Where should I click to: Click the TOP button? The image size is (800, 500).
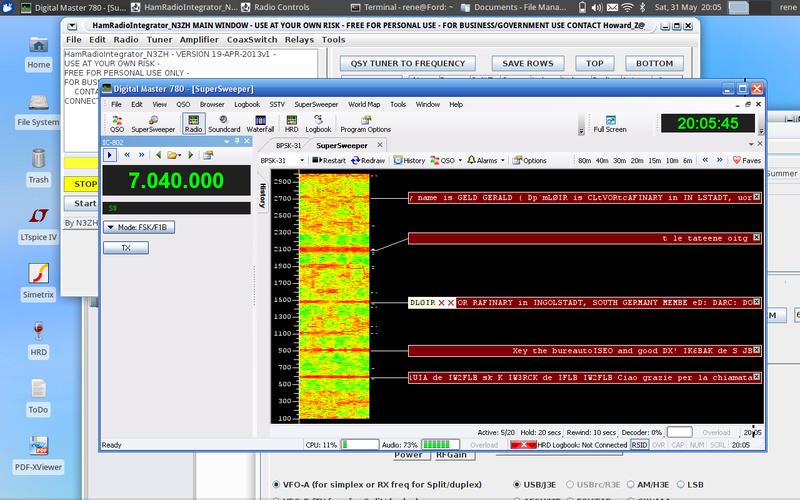tap(594, 63)
